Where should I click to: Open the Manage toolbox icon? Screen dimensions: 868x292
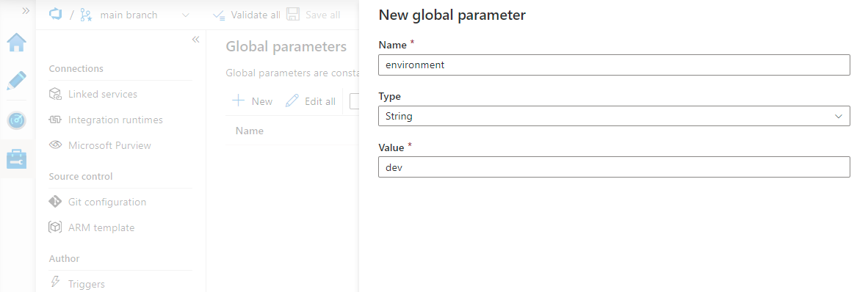tap(17, 158)
